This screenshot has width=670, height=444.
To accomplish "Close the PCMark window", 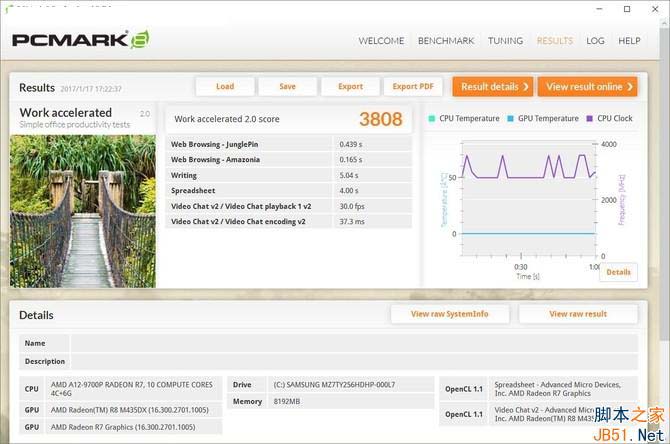I will 655,9.
